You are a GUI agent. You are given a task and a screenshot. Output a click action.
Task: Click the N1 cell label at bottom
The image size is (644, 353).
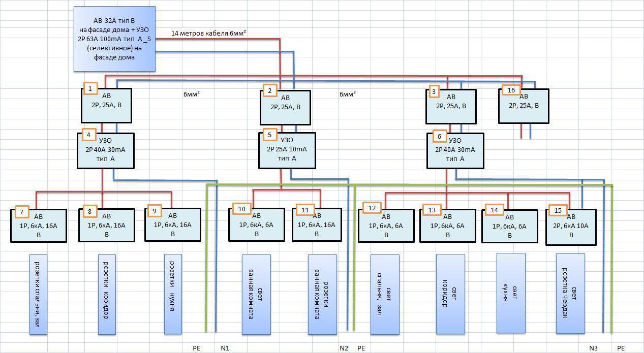point(225,348)
